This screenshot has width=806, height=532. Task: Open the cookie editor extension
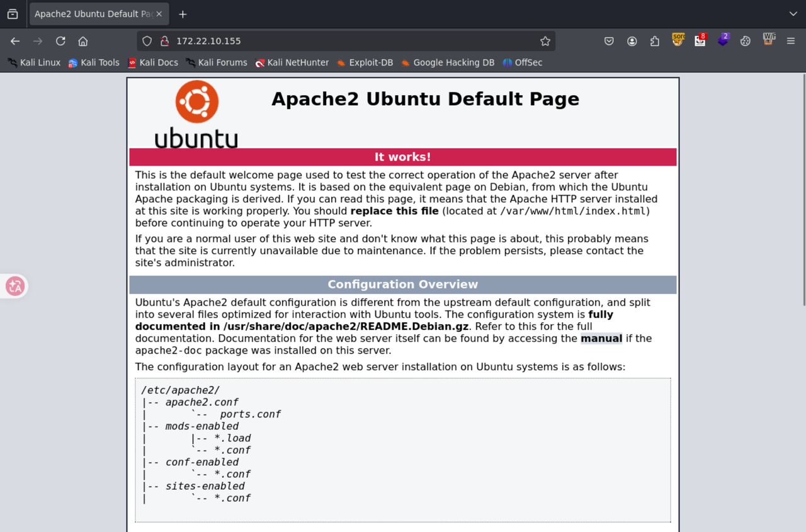point(746,41)
